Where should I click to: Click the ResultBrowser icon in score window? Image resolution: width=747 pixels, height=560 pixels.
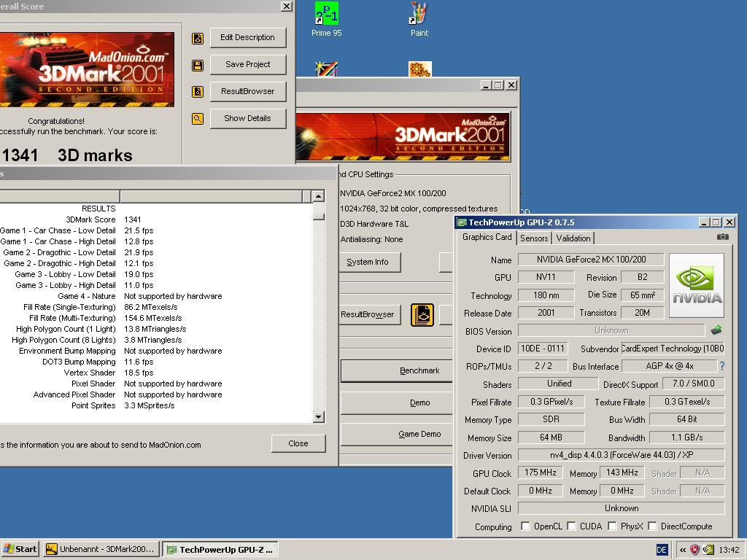pos(198,91)
